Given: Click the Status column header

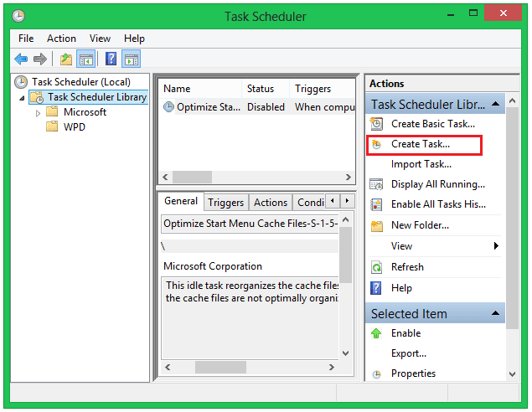Looking at the screenshot, I should 266,89.
